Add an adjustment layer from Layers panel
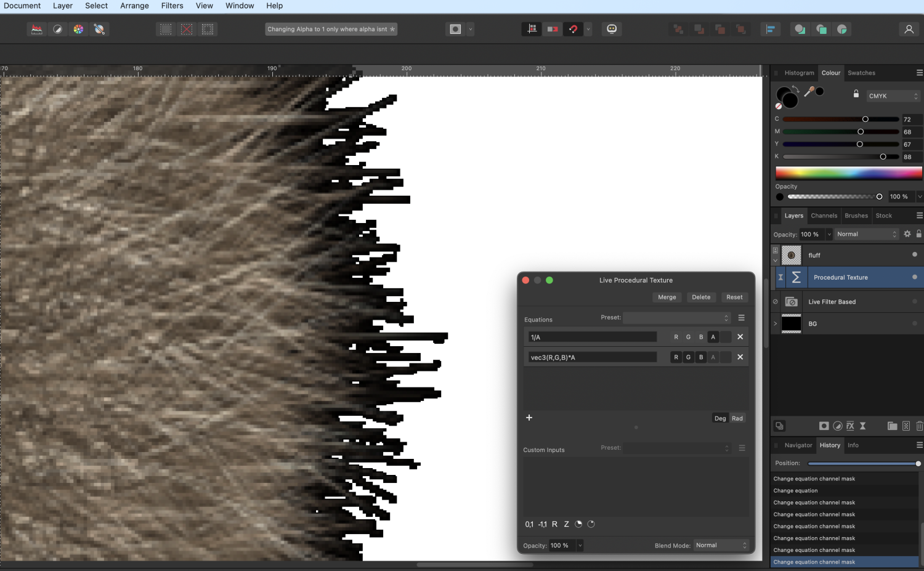 (x=838, y=426)
